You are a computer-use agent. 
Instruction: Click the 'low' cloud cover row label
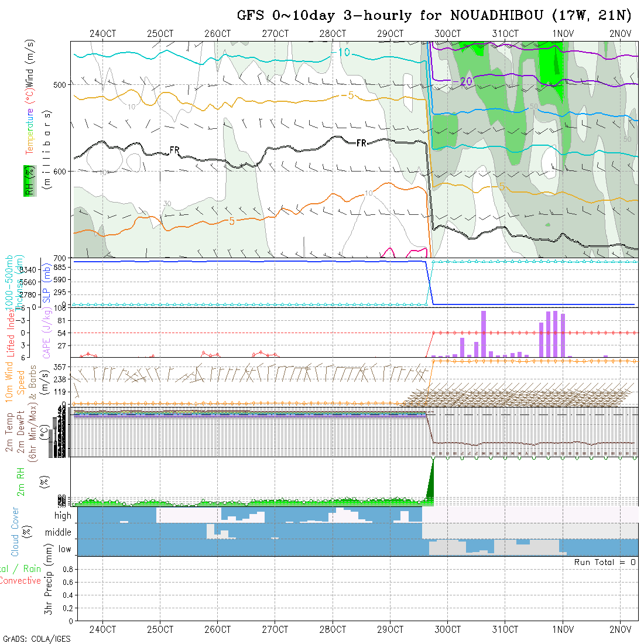click(64, 549)
